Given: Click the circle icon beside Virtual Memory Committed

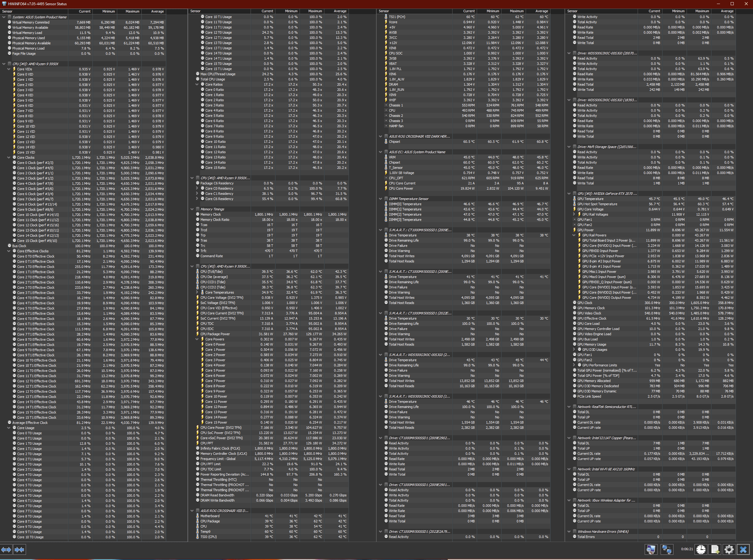Looking at the screenshot, I should tap(9, 22).
